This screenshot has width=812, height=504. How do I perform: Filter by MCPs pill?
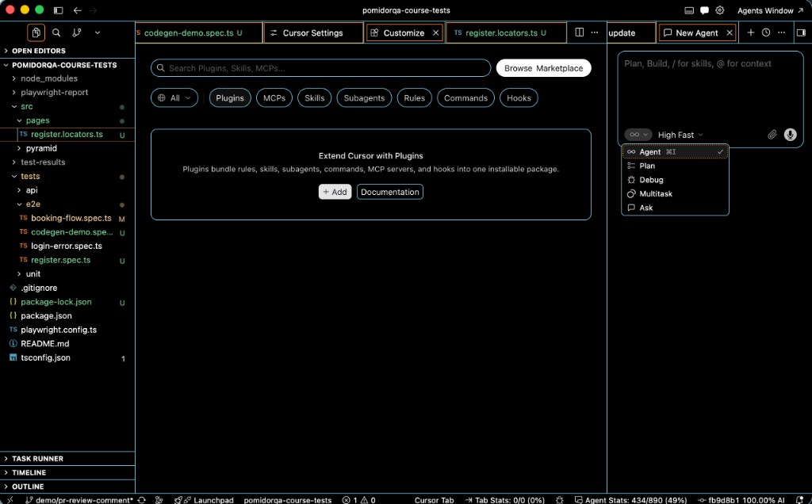(x=274, y=97)
